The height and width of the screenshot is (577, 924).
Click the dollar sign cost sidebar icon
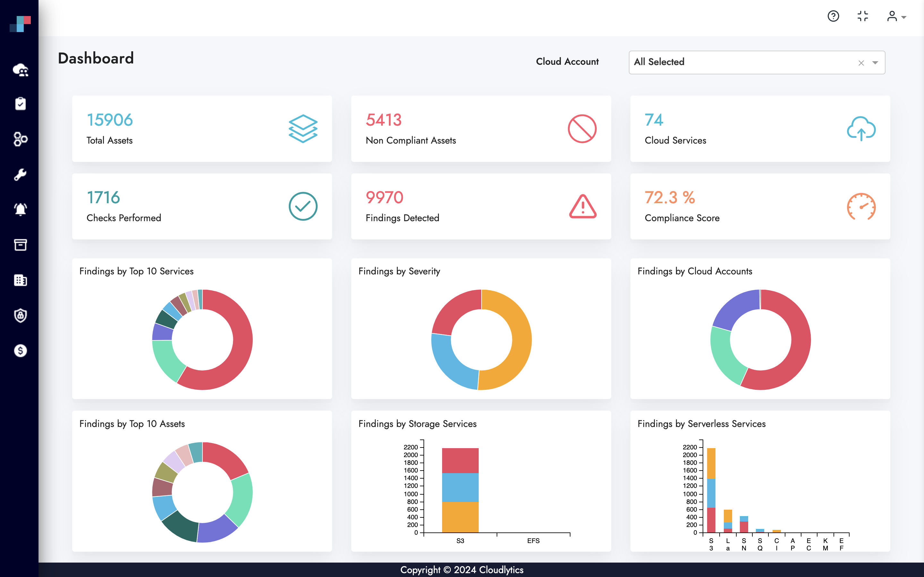(x=20, y=350)
